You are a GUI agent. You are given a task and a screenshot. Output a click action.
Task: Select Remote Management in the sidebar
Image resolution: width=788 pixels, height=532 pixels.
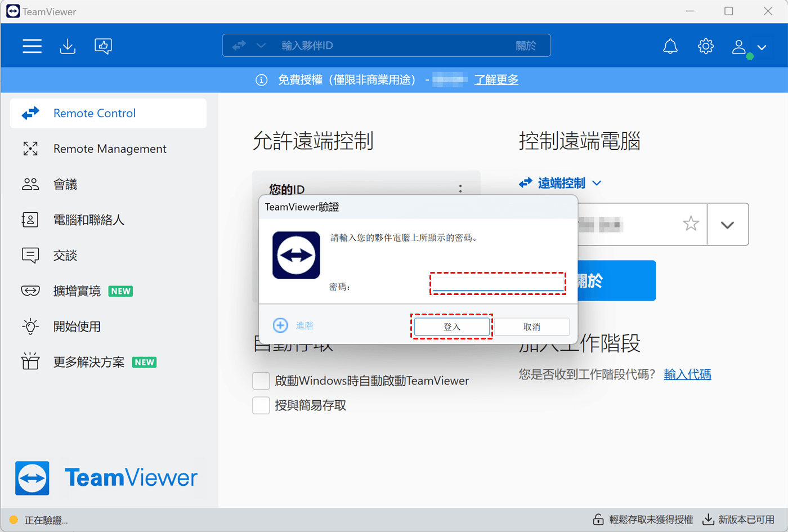click(109, 149)
